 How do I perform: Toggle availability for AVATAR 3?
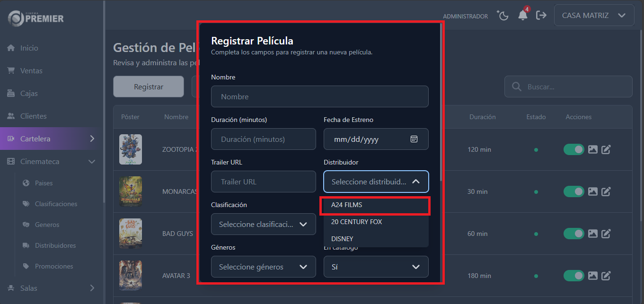(x=573, y=276)
